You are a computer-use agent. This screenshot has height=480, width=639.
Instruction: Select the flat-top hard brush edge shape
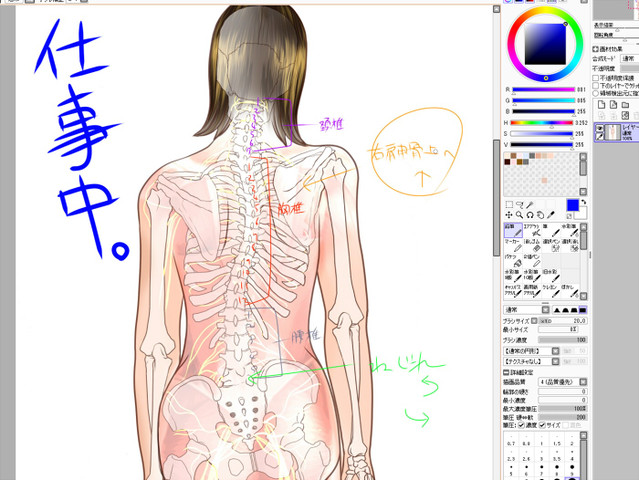[x=574, y=310]
